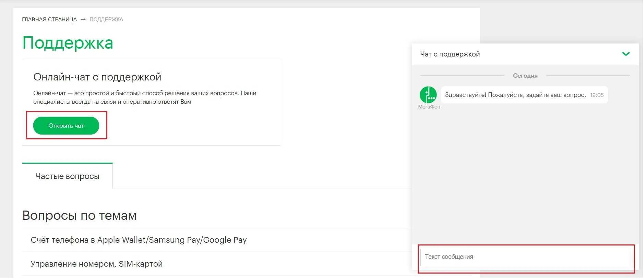Click the 'Вопросы по темам' section heading
Image resolution: width=644 pixels, height=278 pixels.
click(x=79, y=216)
